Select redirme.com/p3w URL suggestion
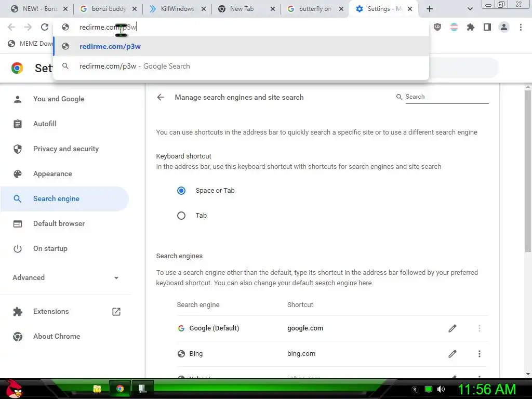 241,46
